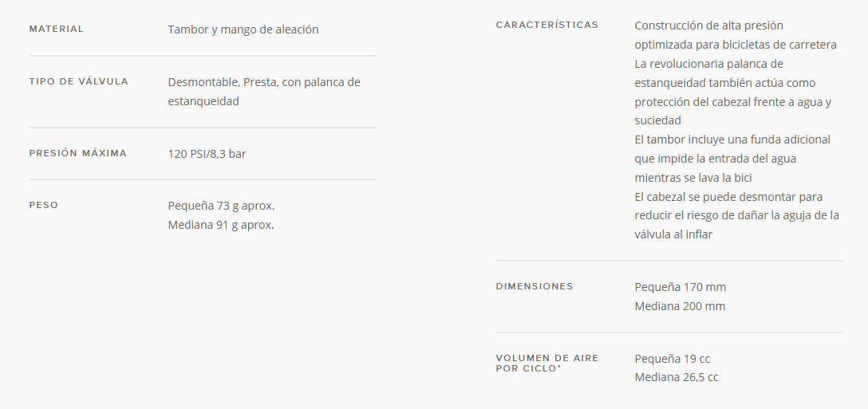Click 'Mediana 91 g aprox.' weight
The image size is (868, 409).
(221, 225)
